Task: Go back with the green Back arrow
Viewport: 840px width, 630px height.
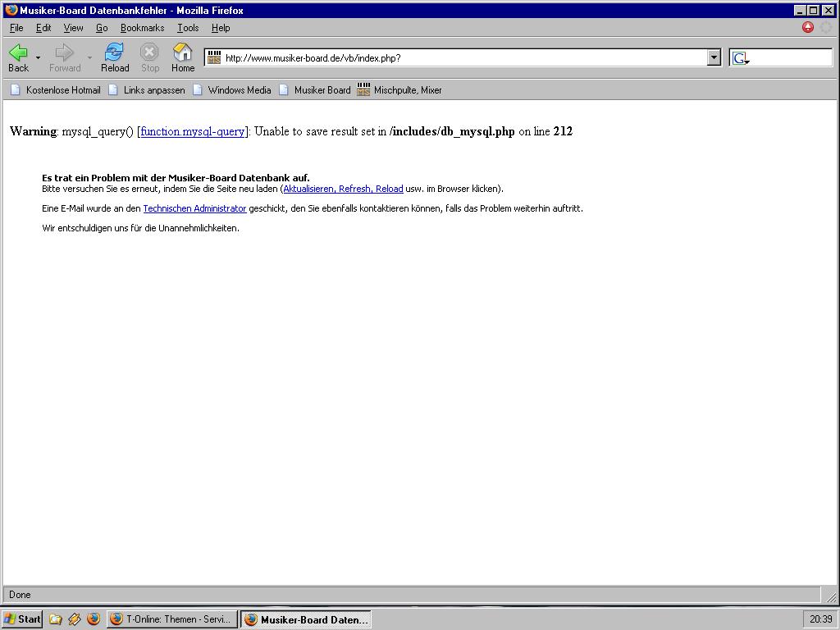Action: pos(18,57)
